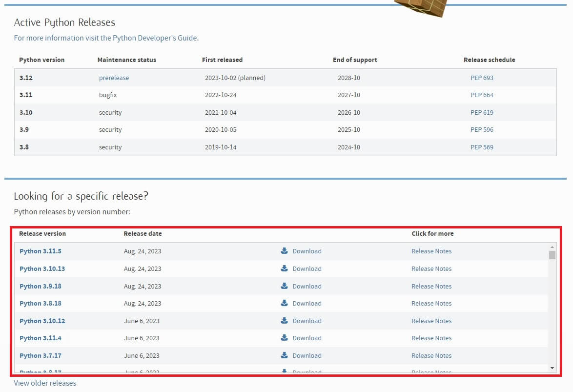The height and width of the screenshot is (392, 573).
Task: Click Download text for Python 3.11.5
Action: pyautogui.click(x=307, y=251)
